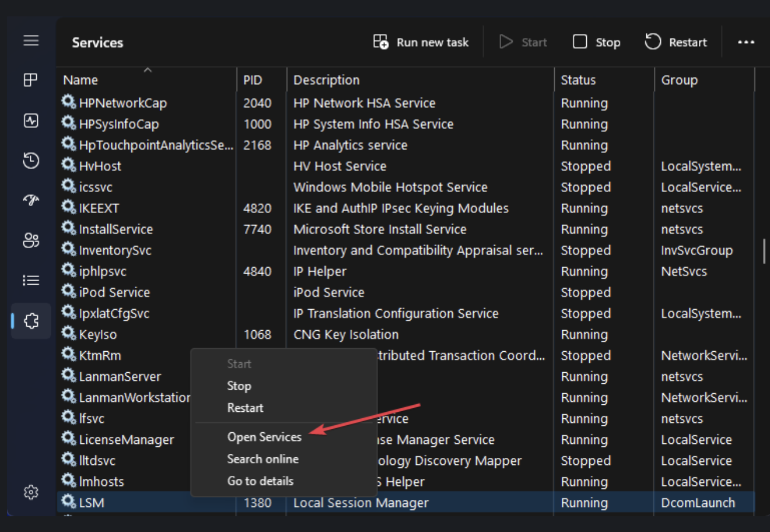Select the LSM service name

pyautogui.click(x=92, y=503)
